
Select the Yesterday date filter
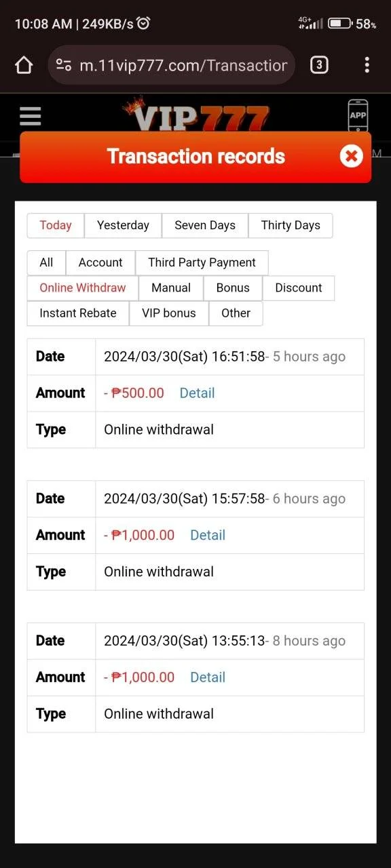pos(123,226)
